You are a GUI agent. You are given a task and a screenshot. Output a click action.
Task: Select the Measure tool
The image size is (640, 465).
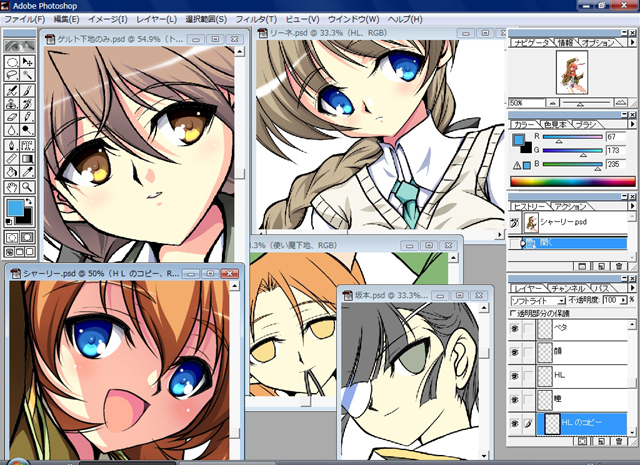click(12, 159)
